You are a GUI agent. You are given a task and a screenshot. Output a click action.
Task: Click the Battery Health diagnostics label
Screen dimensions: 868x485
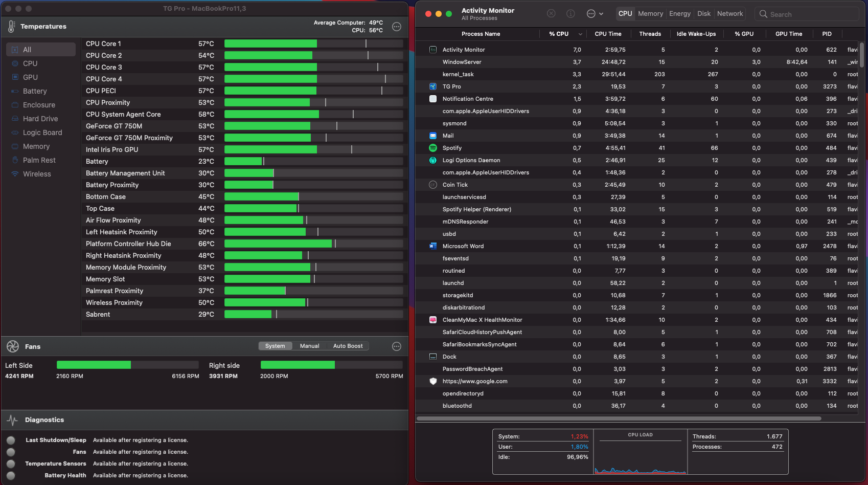[x=65, y=475]
